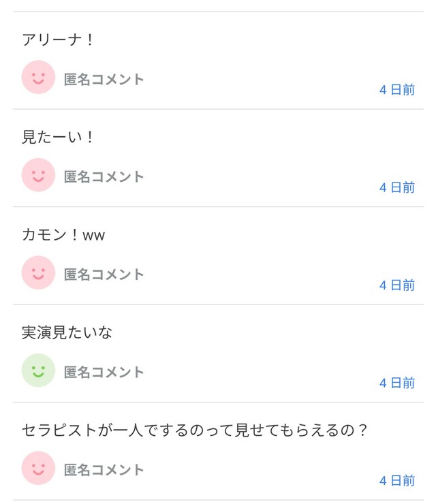This screenshot has width=436, height=504.
Task: Tap the avatar under the セラピスト comment
Action: tap(38, 468)
